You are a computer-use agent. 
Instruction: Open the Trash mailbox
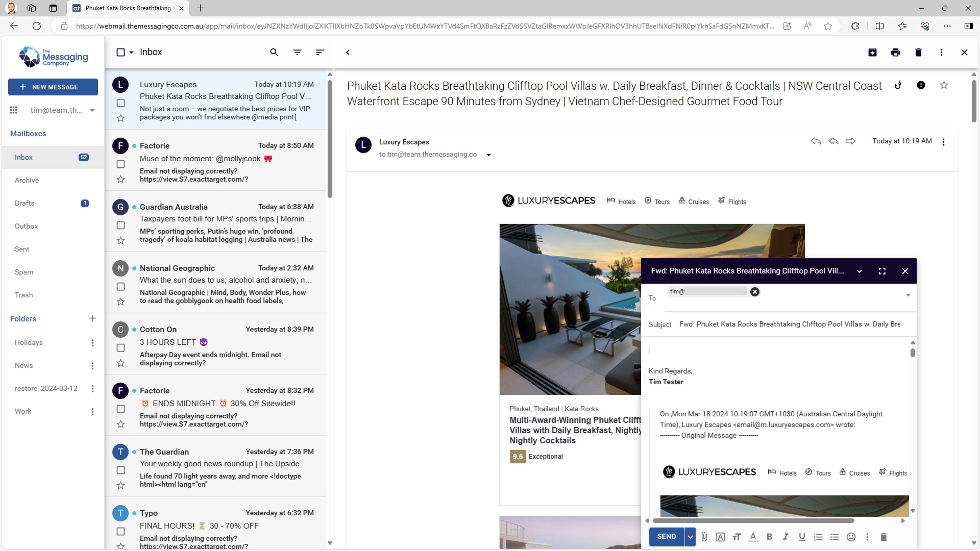pos(53,295)
